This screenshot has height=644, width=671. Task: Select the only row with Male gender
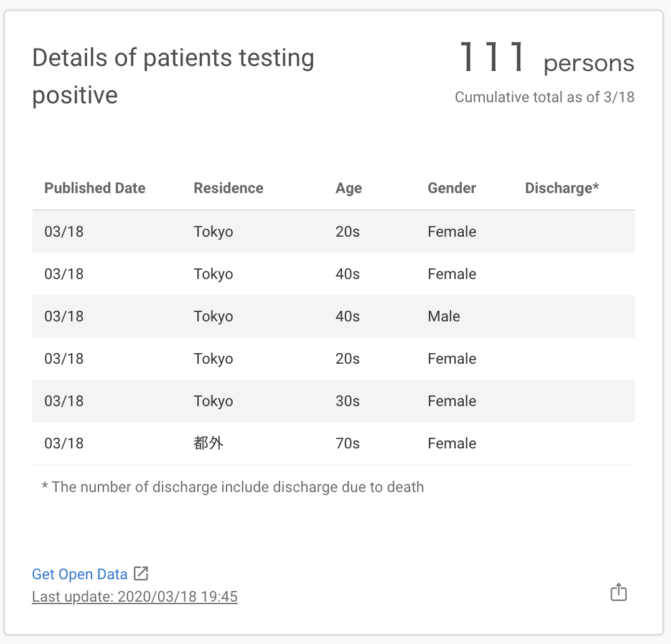coord(333,316)
